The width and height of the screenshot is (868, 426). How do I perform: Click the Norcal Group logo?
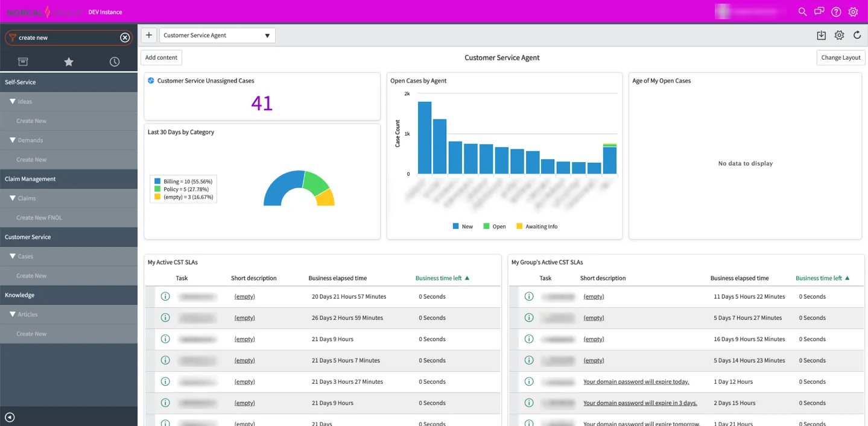coord(44,11)
